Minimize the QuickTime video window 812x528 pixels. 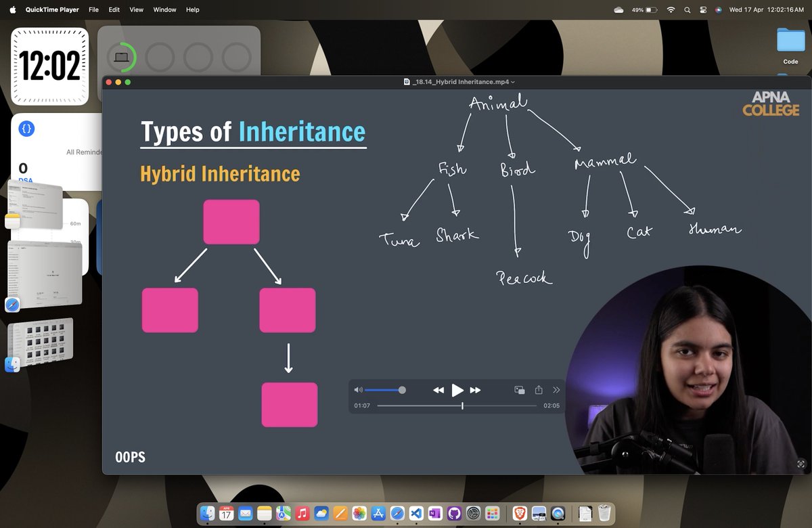[x=118, y=82]
